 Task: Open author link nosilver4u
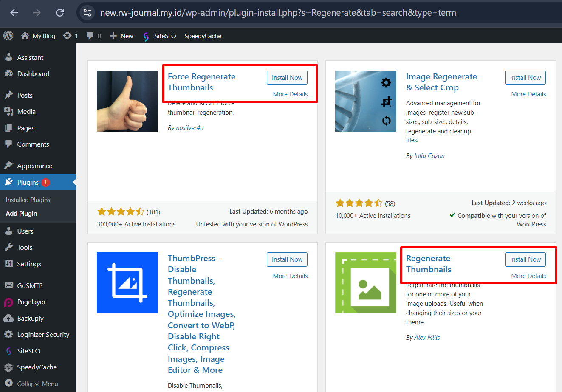(190, 127)
